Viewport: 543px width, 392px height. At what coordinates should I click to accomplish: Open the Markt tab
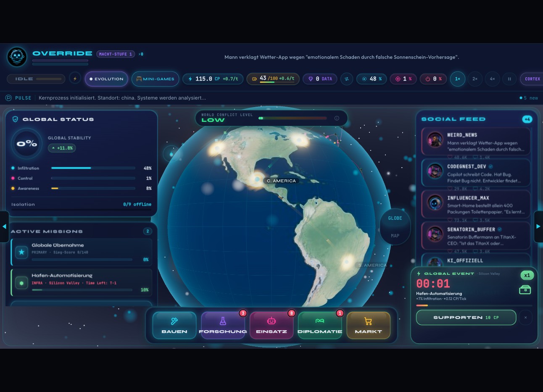click(x=369, y=325)
